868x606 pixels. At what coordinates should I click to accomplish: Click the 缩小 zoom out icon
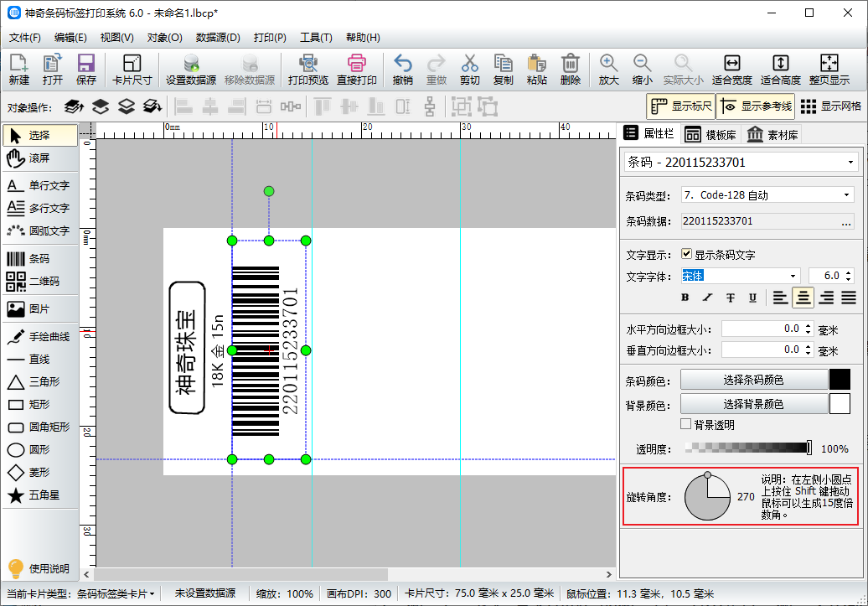click(642, 70)
